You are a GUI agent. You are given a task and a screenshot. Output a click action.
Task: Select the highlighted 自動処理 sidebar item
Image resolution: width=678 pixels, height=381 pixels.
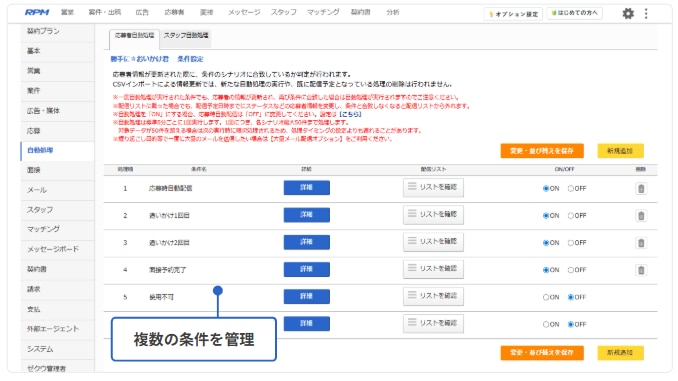[58, 150]
